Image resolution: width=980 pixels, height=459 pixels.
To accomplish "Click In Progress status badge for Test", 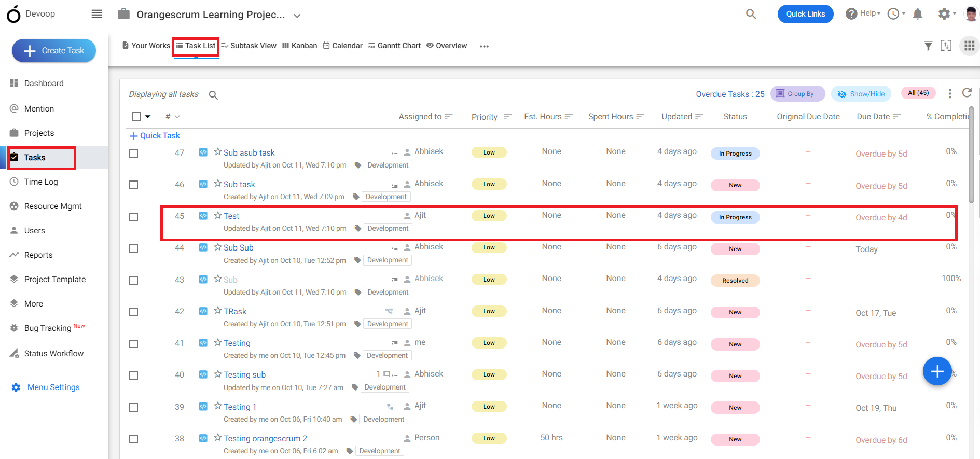I will tap(735, 217).
